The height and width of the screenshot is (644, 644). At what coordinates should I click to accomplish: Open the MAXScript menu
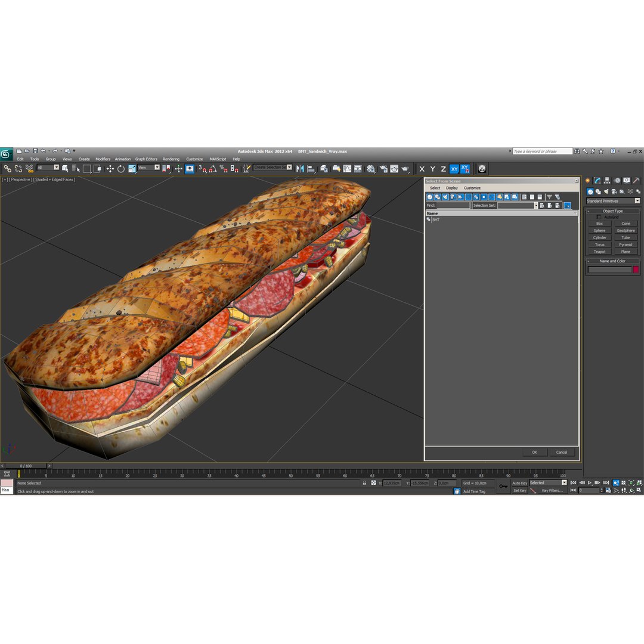pos(218,159)
